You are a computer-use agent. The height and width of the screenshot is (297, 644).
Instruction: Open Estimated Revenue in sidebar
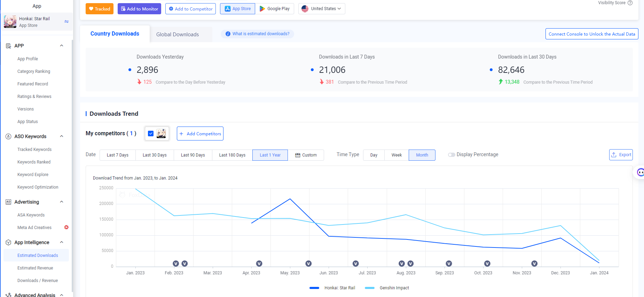tap(35, 268)
